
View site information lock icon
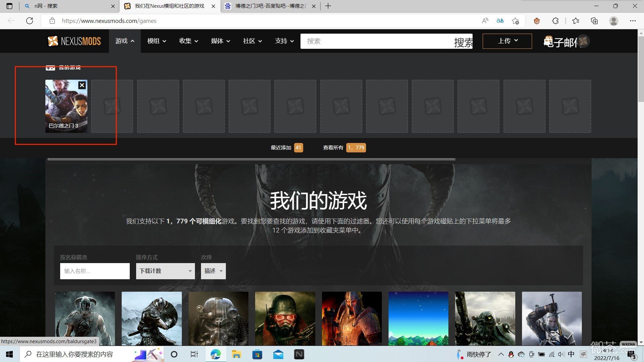point(52,21)
